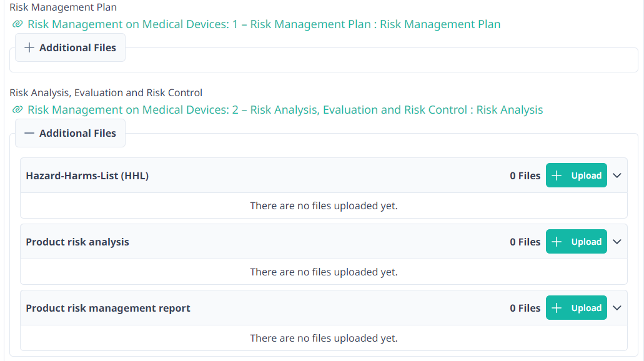Open the Risk Analysis, Evaluation document link
The height and width of the screenshot is (361, 644).
coord(285,109)
